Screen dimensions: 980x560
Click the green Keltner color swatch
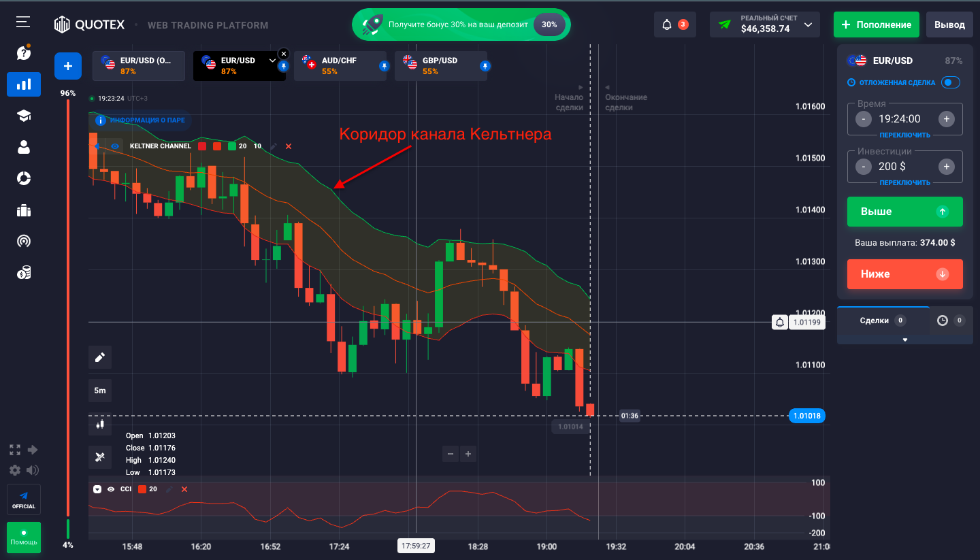coord(232,146)
